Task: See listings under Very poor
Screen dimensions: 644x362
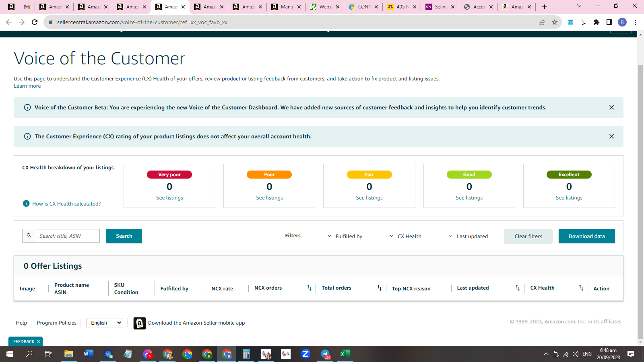Action: [x=169, y=198]
